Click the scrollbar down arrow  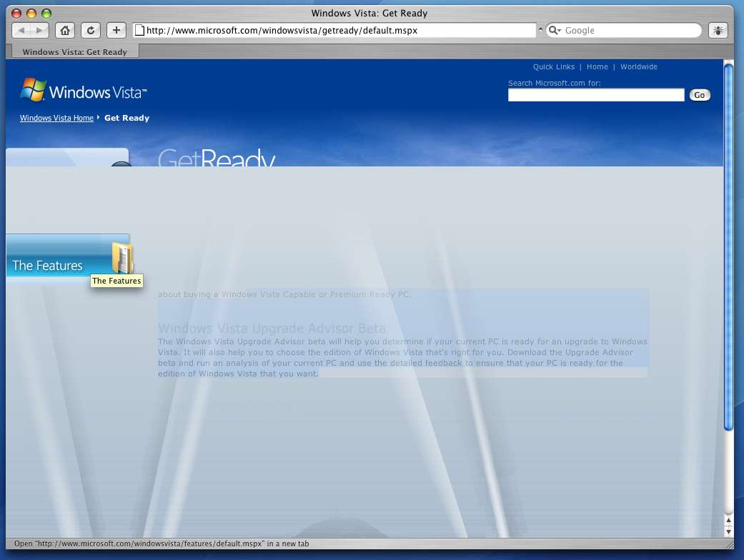pos(728,531)
